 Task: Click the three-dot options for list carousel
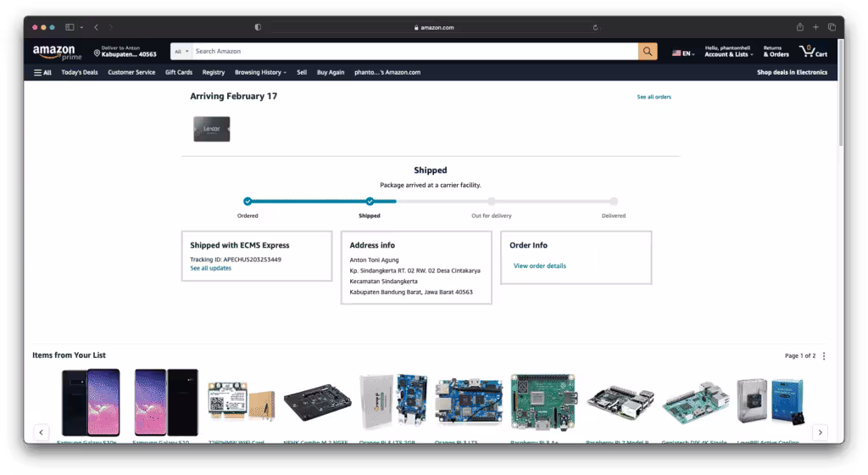tap(824, 356)
